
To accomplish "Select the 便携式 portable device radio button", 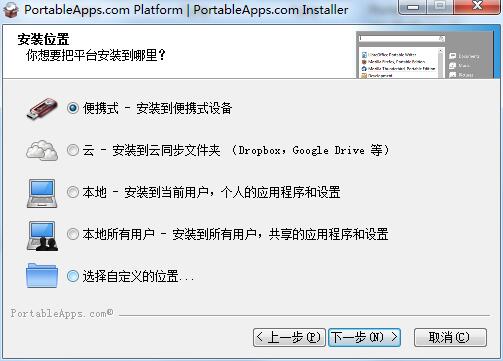I will [73, 108].
